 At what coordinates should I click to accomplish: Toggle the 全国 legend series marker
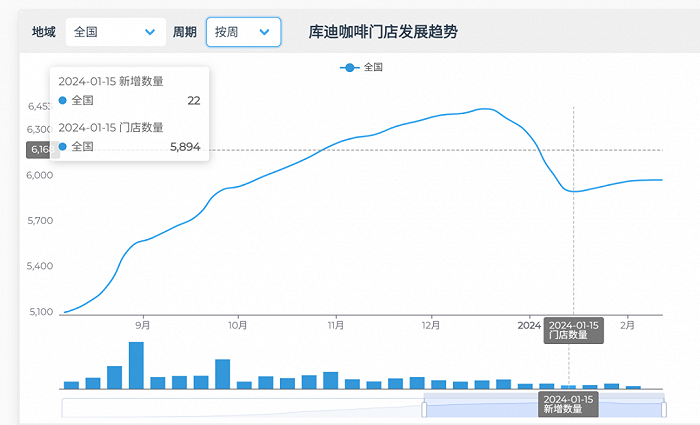pyautogui.click(x=350, y=67)
